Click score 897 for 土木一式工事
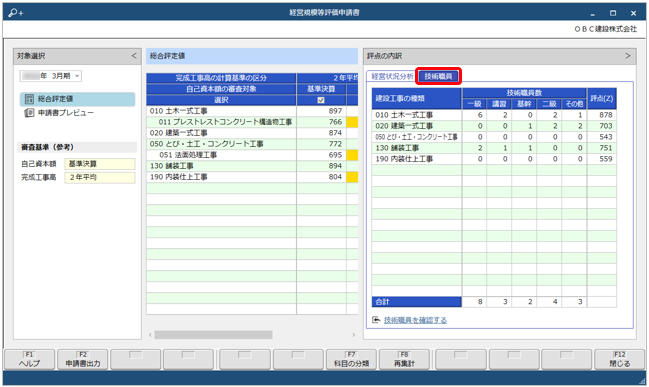The height and width of the screenshot is (387, 649). pyautogui.click(x=335, y=111)
